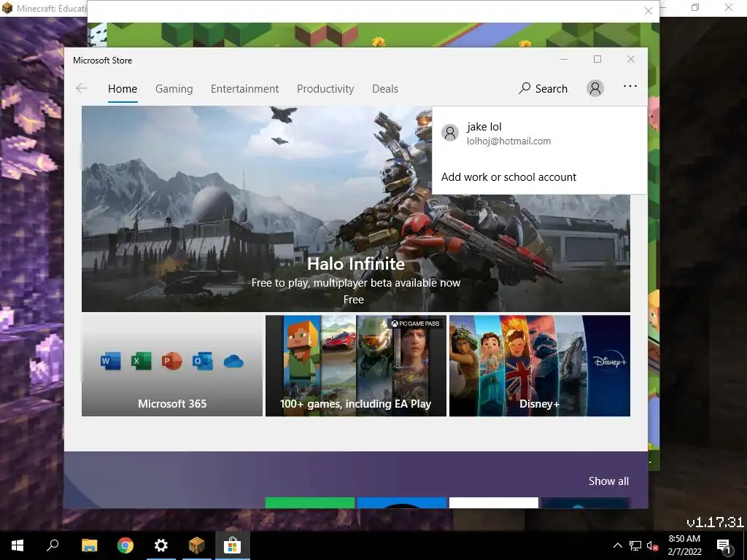The height and width of the screenshot is (560, 747).
Task: Click the PC Game Pass badge
Action: [x=415, y=323]
